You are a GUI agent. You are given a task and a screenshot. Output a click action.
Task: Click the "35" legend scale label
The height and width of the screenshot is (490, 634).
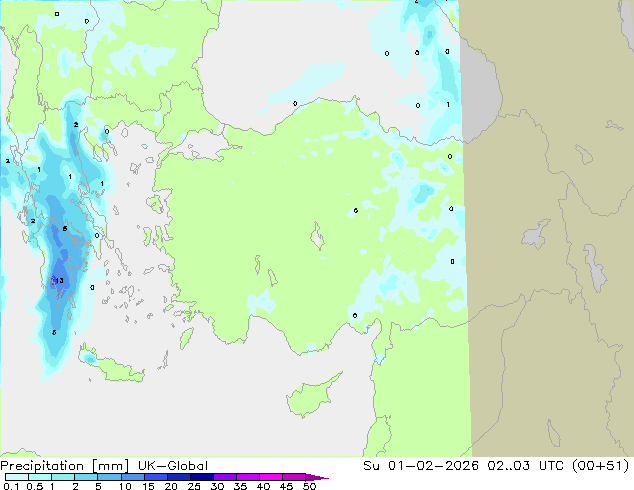click(x=240, y=486)
